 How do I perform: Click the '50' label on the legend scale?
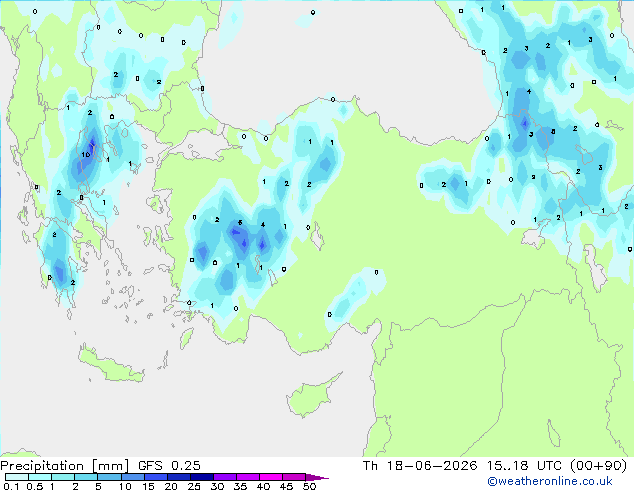pos(309,486)
